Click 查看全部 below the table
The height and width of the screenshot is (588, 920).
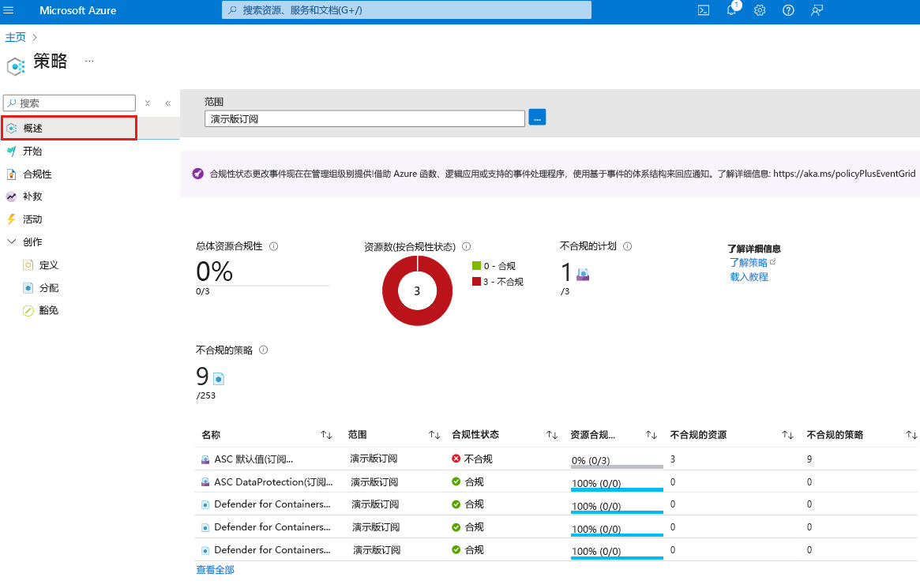pyautogui.click(x=215, y=570)
